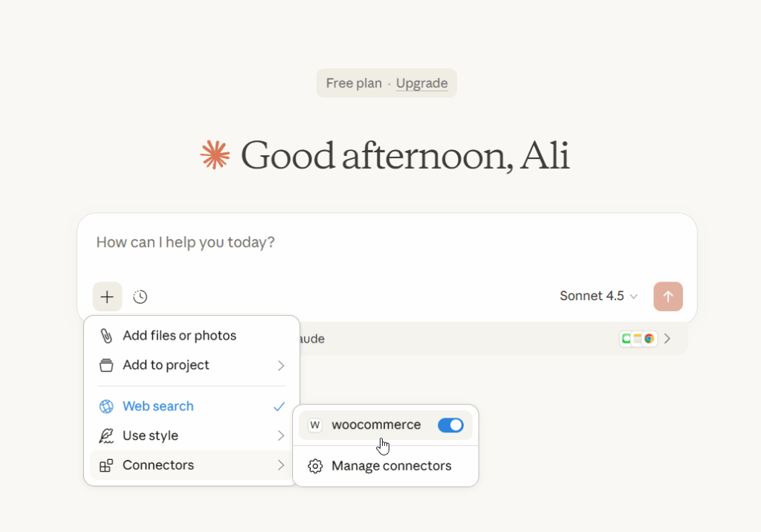The height and width of the screenshot is (532, 761).
Task: Open Manage connectors option
Action: click(391, 467)
